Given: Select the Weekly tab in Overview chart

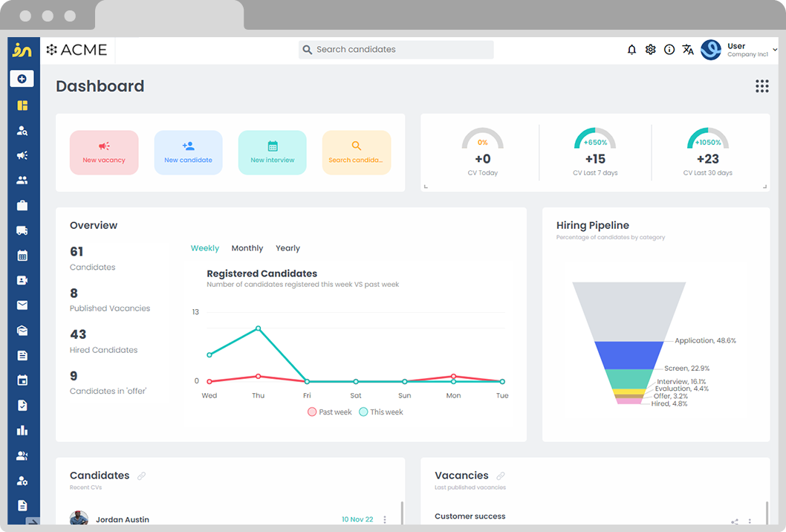Looking at the screenshot, I should [x=205, y=247].
